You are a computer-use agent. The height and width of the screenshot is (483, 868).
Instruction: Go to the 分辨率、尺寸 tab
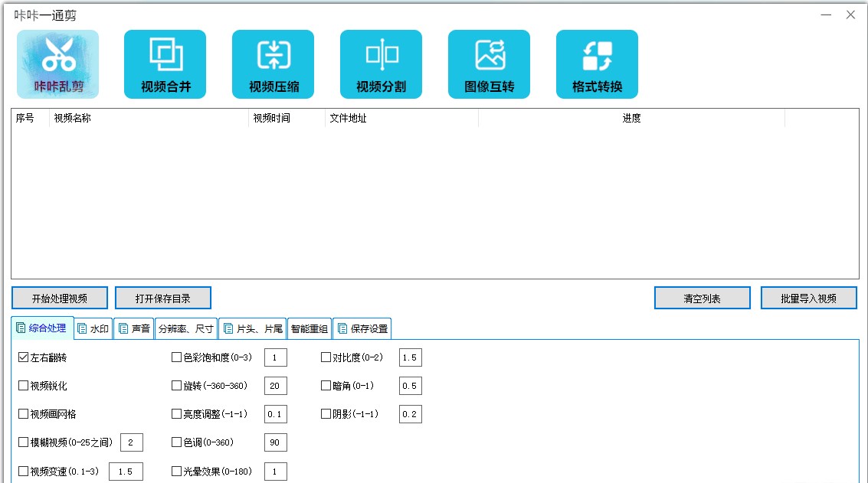pos(185,329)
